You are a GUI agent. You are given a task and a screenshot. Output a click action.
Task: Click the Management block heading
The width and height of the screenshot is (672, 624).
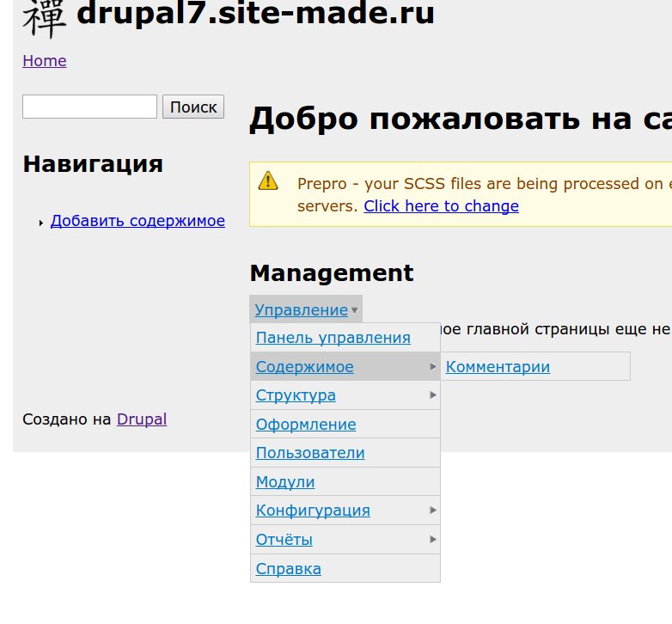pos(332,273)
